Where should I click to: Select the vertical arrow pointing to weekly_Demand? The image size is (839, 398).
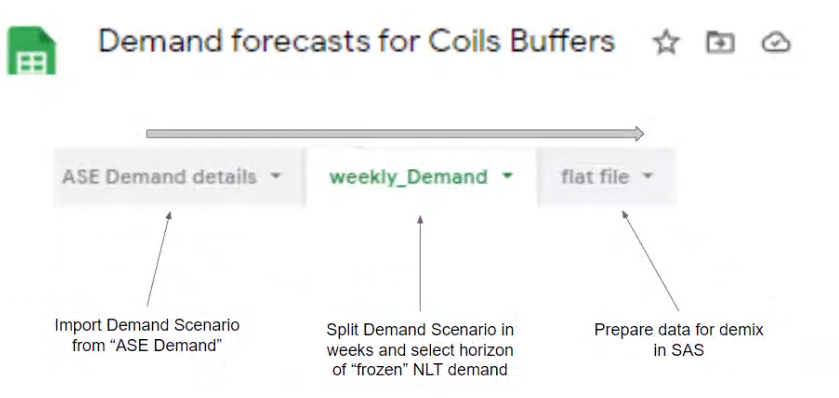[x=420, y=263]
